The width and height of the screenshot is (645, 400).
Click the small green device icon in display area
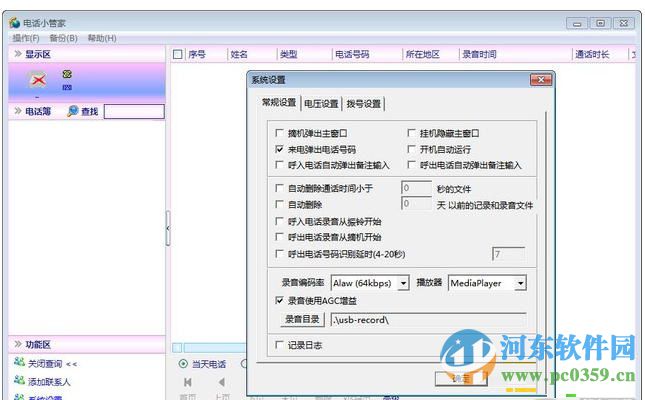(x=67, y=74)
